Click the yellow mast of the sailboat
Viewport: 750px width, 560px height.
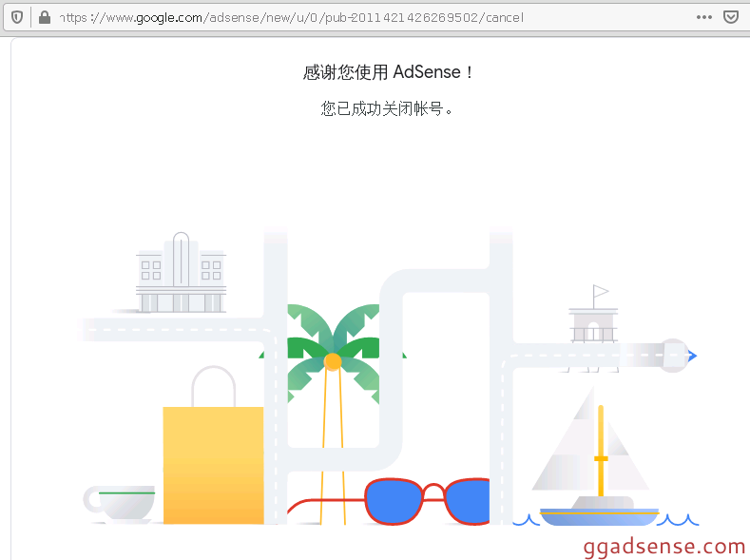tap(601, 451)
